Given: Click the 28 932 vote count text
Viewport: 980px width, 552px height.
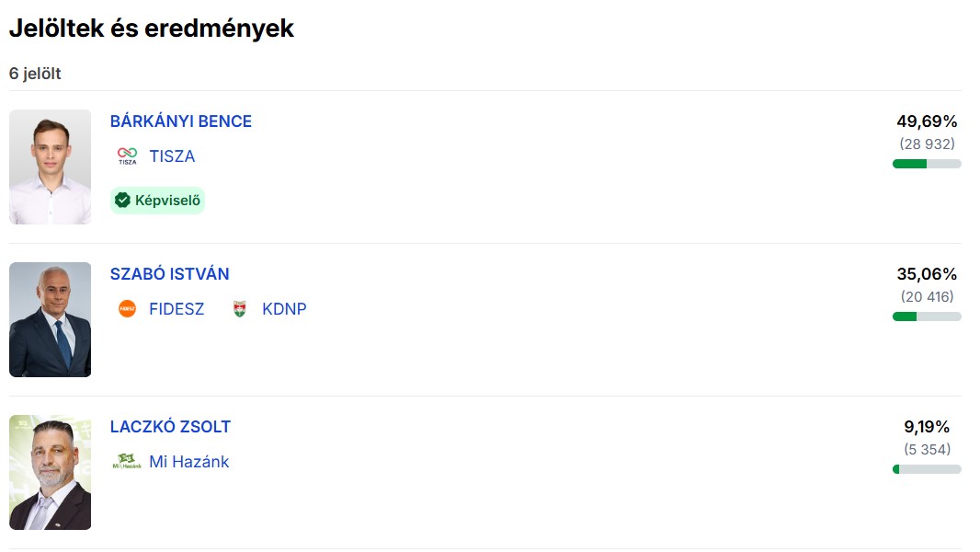Looking at the screenshot, I should tap(927, 144).
